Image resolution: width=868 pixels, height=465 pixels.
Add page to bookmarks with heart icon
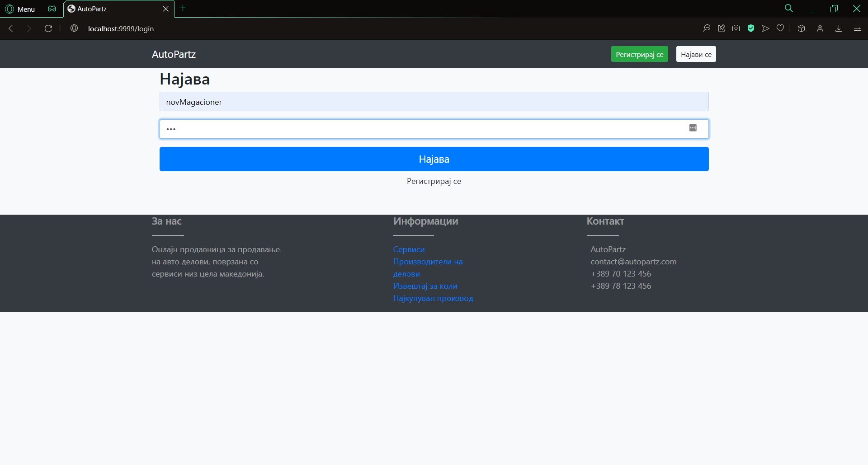(x=780, y=28)
